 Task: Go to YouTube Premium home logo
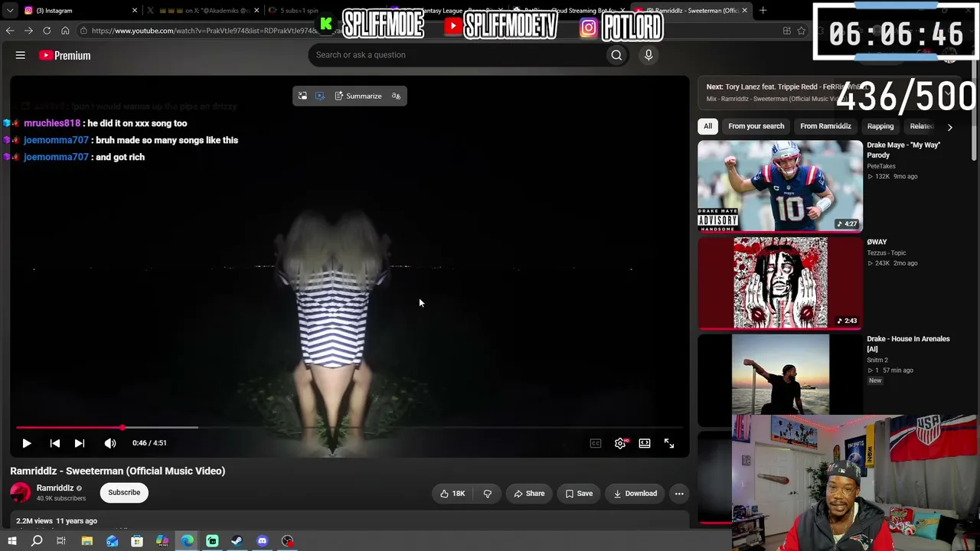pyautogui.click(x=64, y=55)
